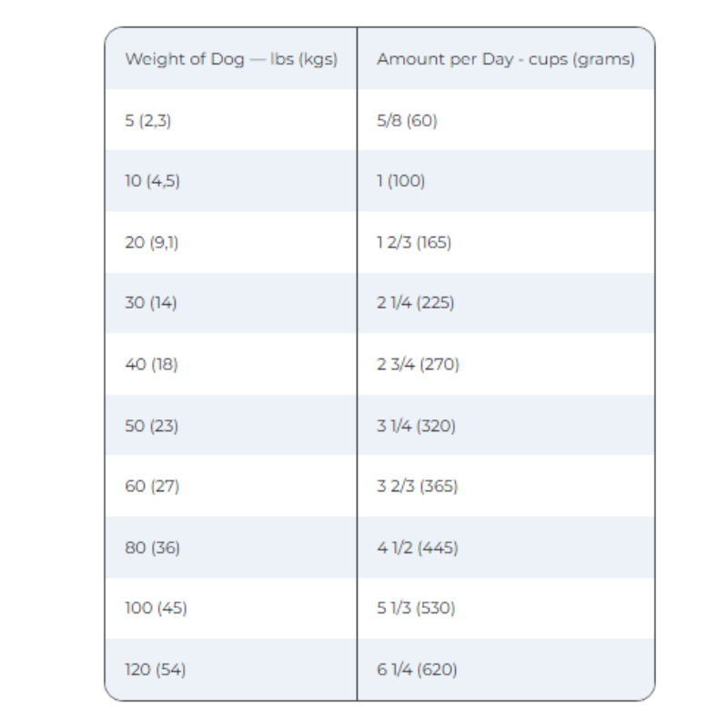This screenshot has width=728, height=728.
Task: Click the '2 3/4 (270)' amount cell
Action: 419,365
